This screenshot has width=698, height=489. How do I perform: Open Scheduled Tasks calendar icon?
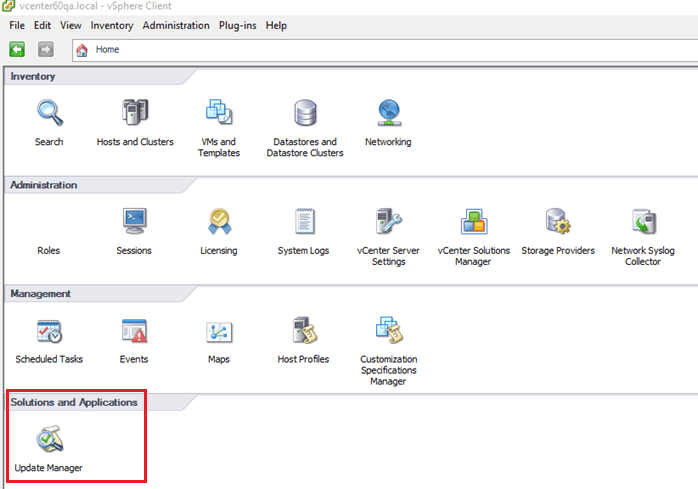tap(49, 331)
